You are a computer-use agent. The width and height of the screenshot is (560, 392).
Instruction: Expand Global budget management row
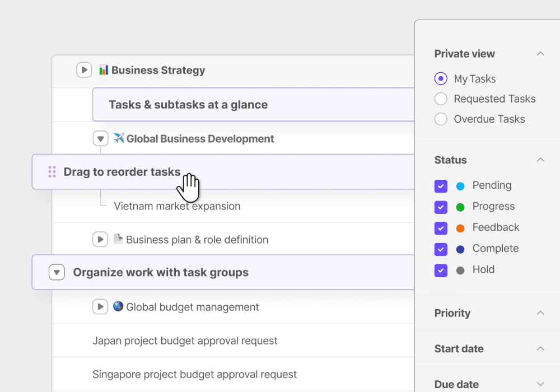(x=100, y=307)
